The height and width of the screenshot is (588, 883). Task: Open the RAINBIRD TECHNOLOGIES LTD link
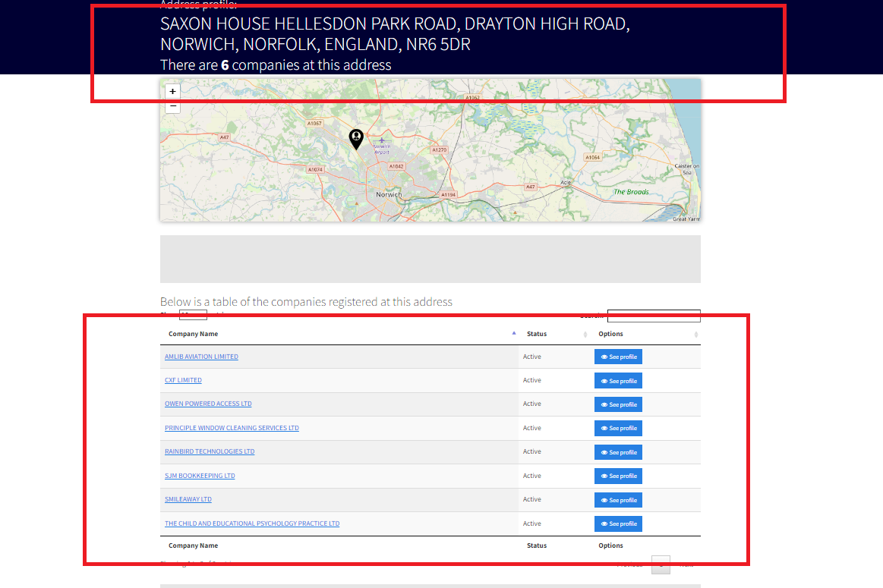[210, 452]
